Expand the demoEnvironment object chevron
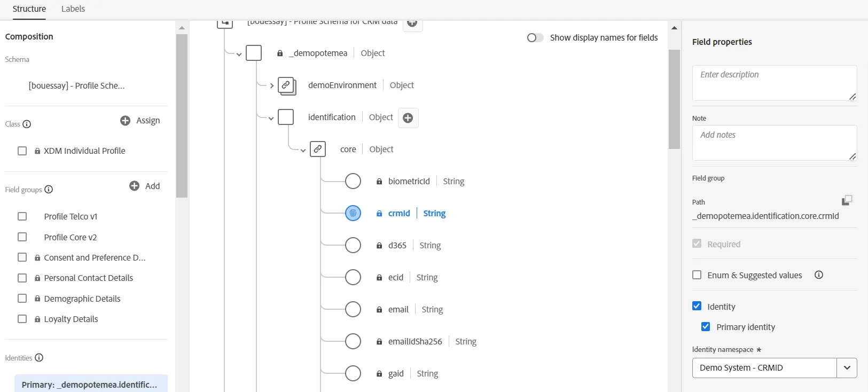The image size is (868, 392). coord(271,85)
